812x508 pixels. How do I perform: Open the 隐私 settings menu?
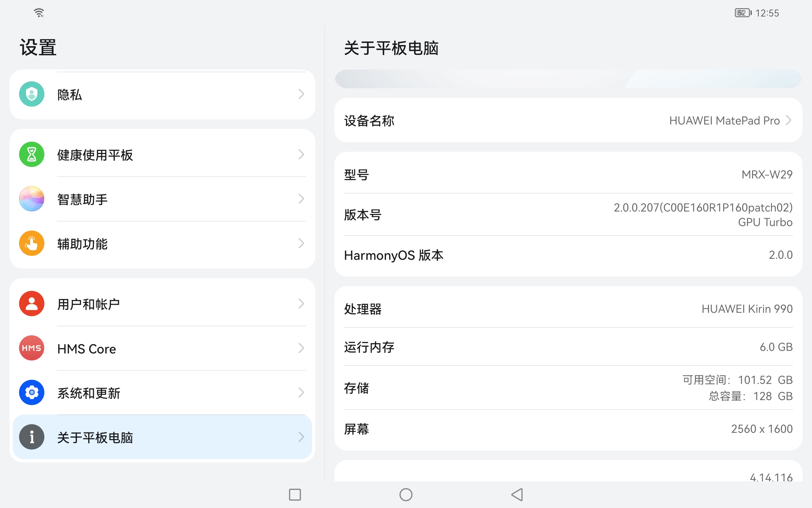pyautogui.click(x=162, y=94)
